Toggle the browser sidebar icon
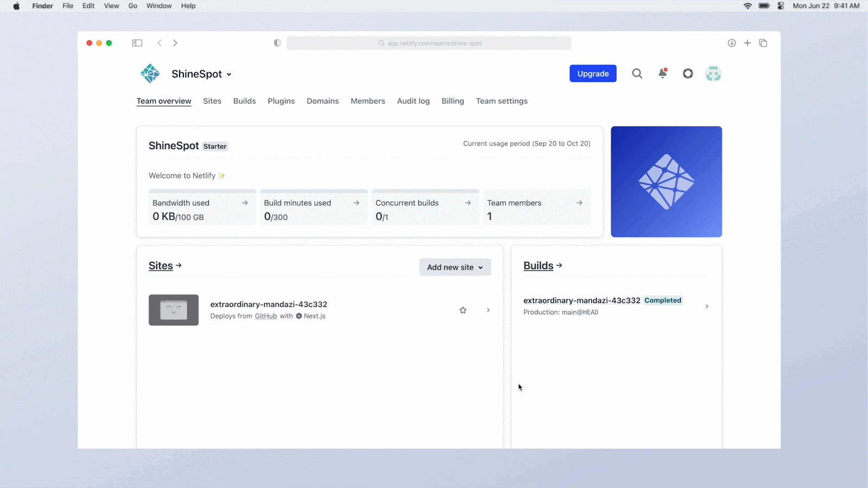This screenshot has width=868, height=488. pos(137,43)
